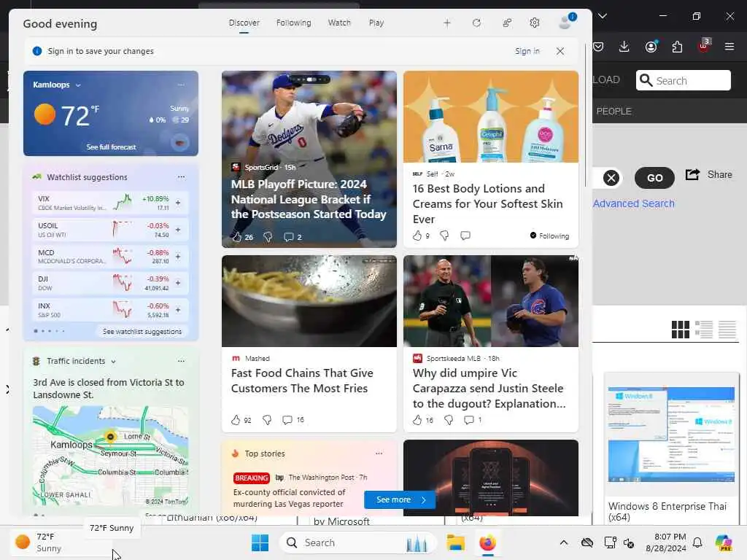747x560 pixels.
Task: Open the Windows Start menu
Action: pos(260,542)
